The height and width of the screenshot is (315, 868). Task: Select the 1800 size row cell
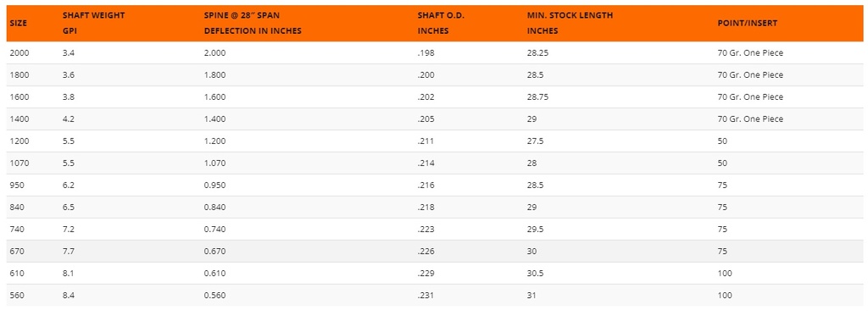click(19, 75)
